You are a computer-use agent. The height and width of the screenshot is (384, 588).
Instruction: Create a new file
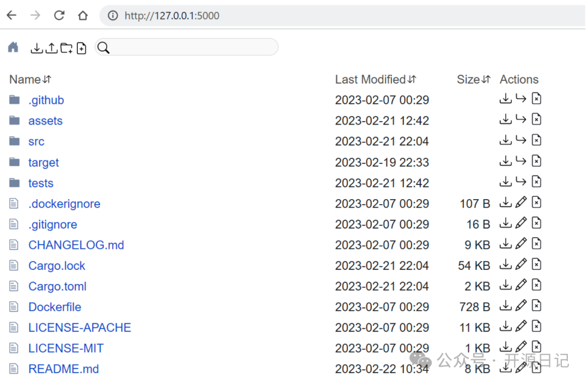click(x=82, y=48)
